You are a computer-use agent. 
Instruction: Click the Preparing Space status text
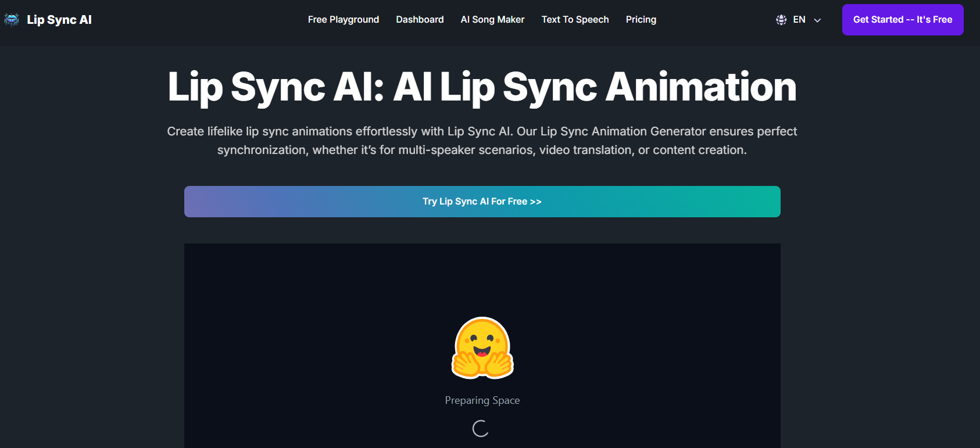tap(482, 400)
